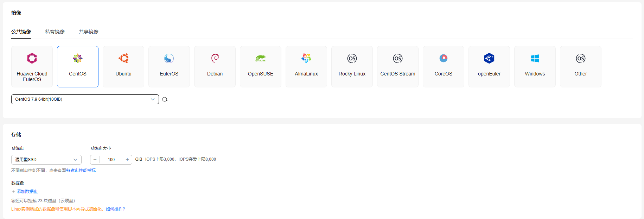Decrease system disk size with minus button
644x219 pixels.
tap(95, 160)
